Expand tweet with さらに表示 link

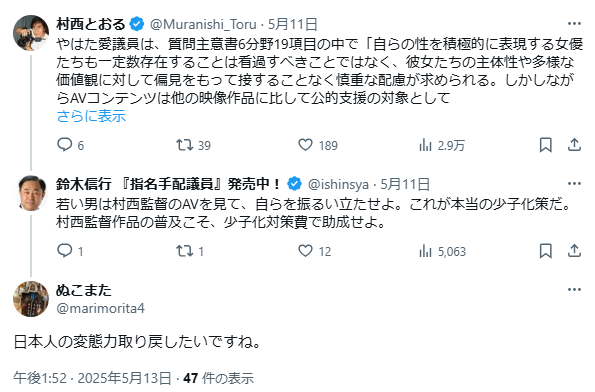click(91, 116)
